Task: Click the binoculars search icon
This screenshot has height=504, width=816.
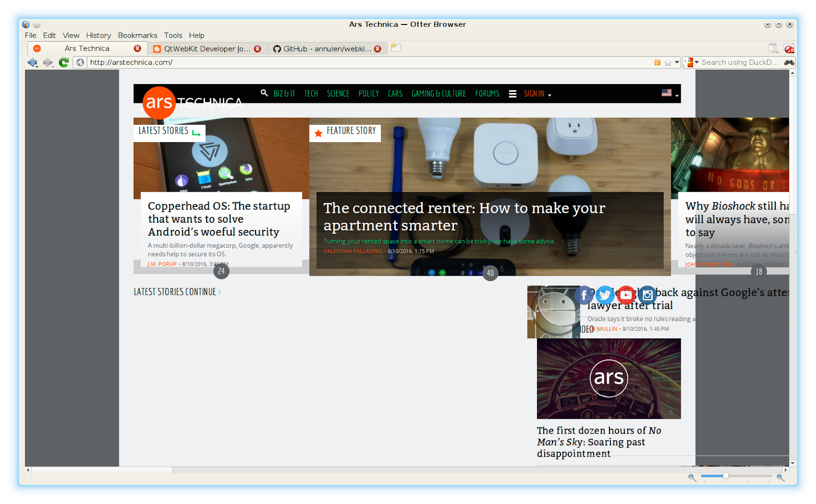Action: tap(789, 62)
